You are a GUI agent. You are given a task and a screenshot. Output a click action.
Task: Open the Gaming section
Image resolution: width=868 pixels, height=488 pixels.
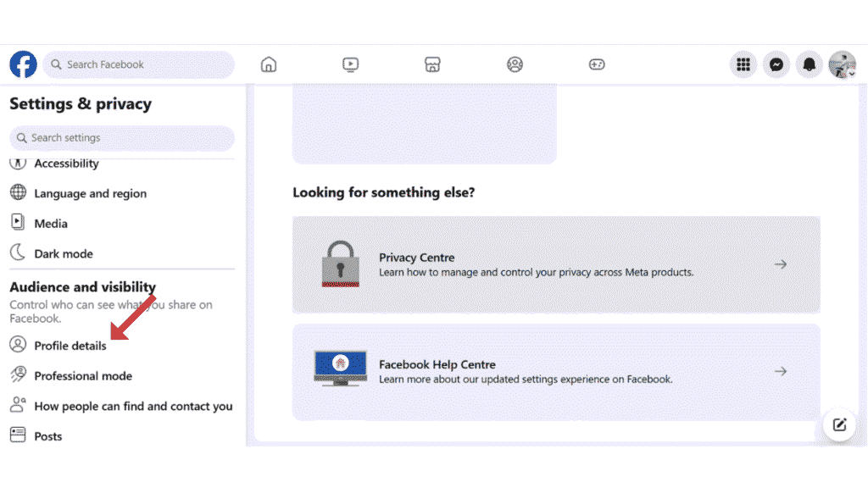pos(597,64)
